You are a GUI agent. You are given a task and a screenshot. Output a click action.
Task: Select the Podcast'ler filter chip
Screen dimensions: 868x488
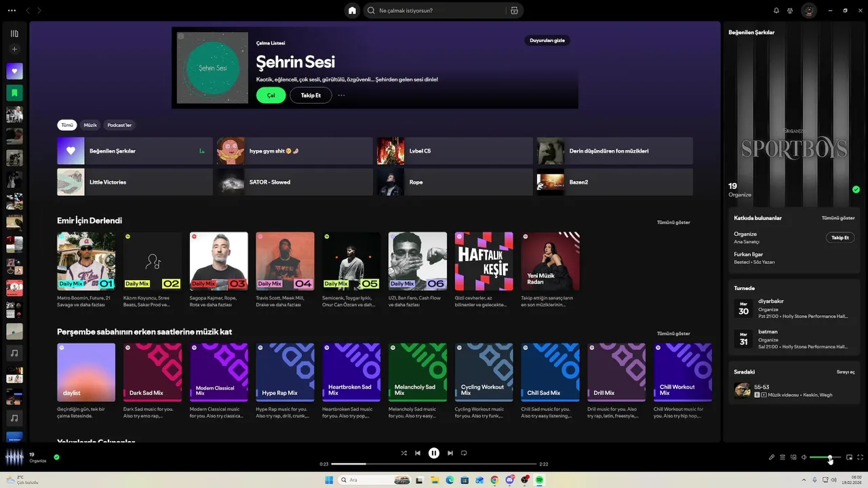119,125
